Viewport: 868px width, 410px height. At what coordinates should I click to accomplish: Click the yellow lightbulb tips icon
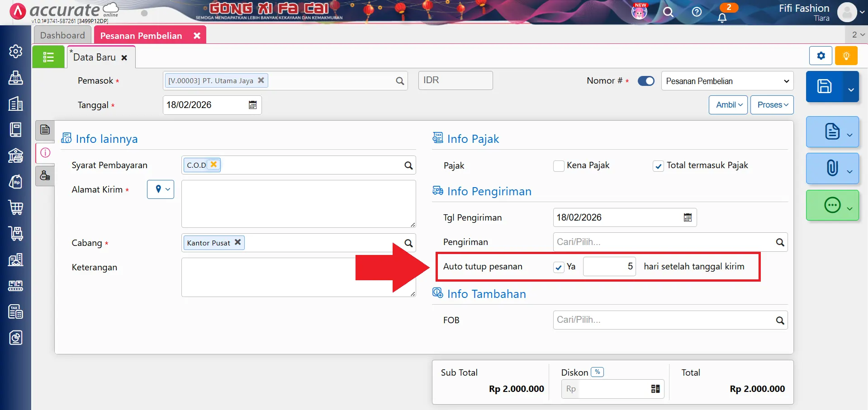[846, 56]
